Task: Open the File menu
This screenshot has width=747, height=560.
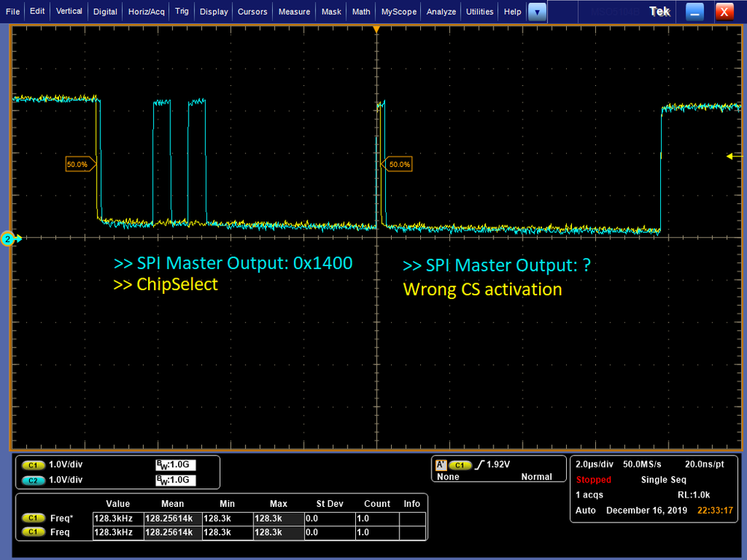Action: point(13,11)
